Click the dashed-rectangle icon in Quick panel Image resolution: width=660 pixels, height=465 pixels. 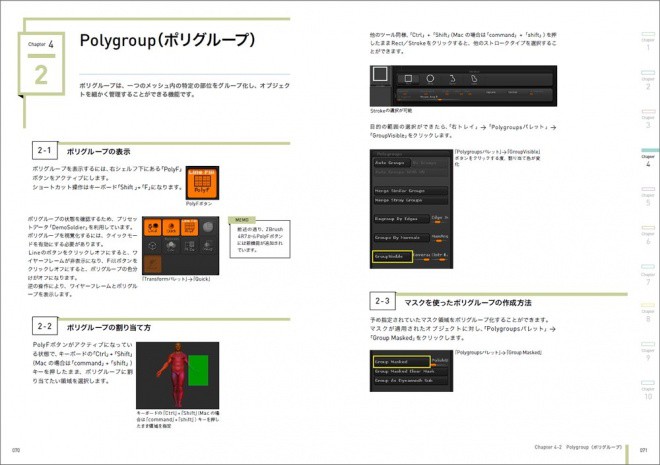(x=189, y=247)
